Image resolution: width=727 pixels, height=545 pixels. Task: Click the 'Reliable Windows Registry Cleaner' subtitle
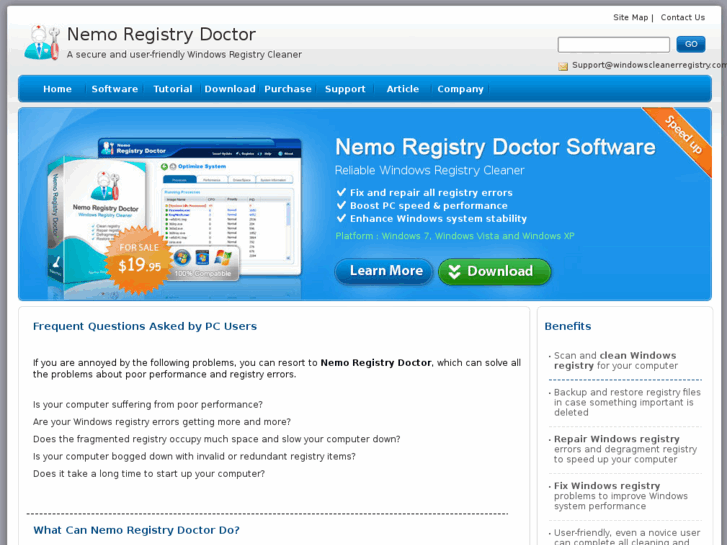[429, 170]
